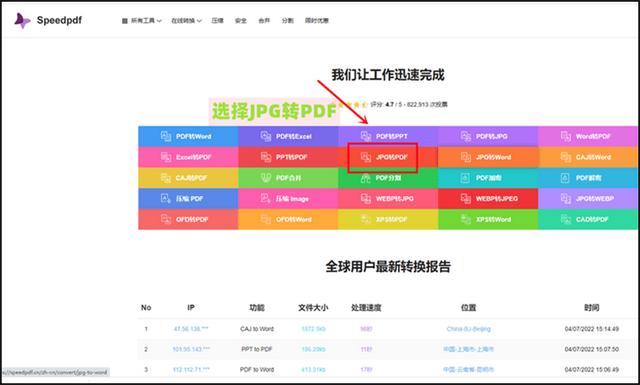
Task: Click the 压缩 PDF tile icon
Action: click(166, 198)
